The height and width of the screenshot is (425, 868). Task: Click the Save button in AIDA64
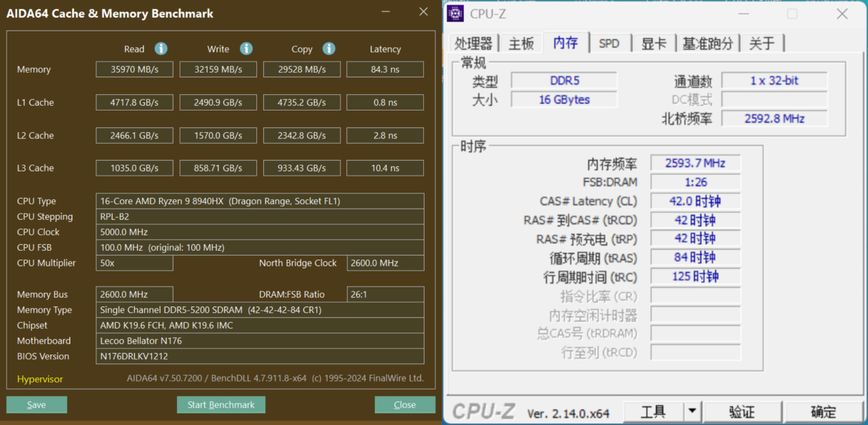click(x=37, y=405)
